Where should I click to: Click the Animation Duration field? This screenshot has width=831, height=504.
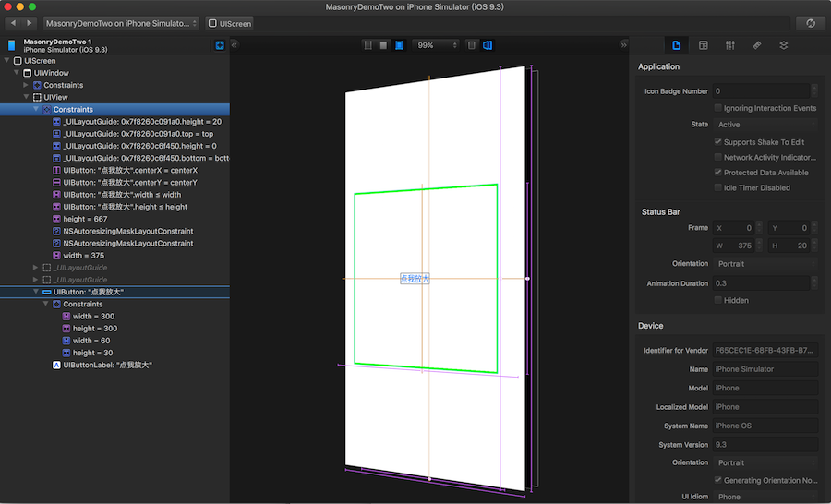761,283
